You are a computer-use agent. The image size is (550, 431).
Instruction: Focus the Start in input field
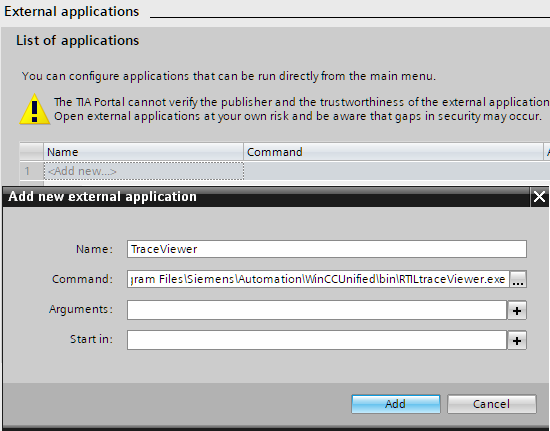[317, 340]
